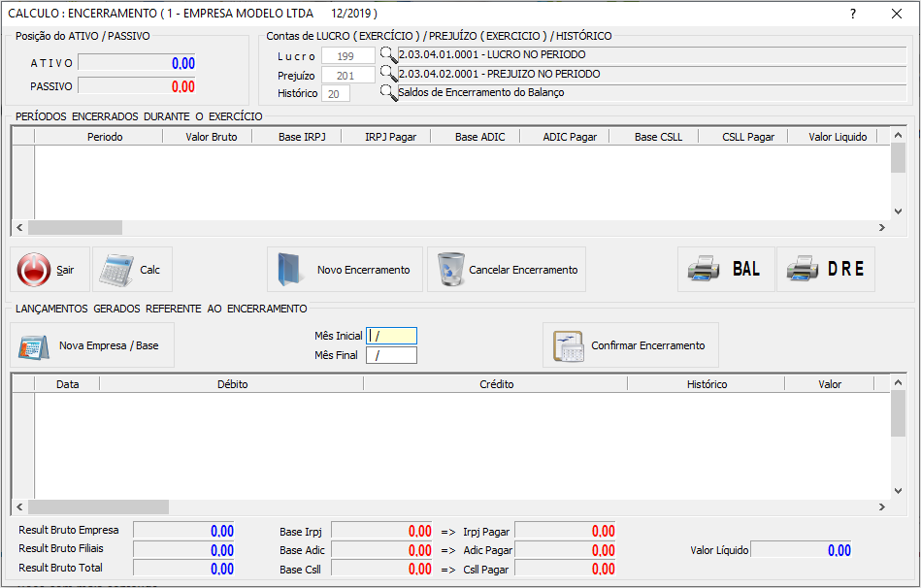Click the Irpj Pagar value field

tap(565, 531)
